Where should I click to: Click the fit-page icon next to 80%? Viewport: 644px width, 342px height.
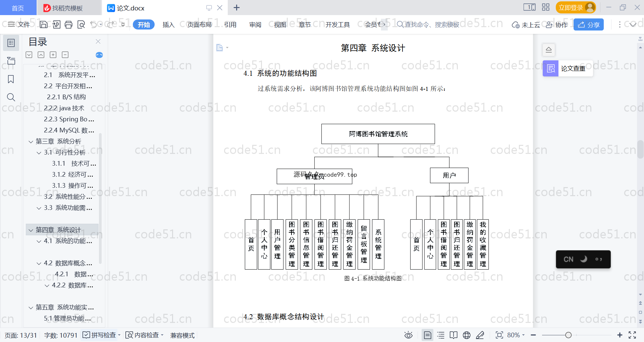(499, 335)
